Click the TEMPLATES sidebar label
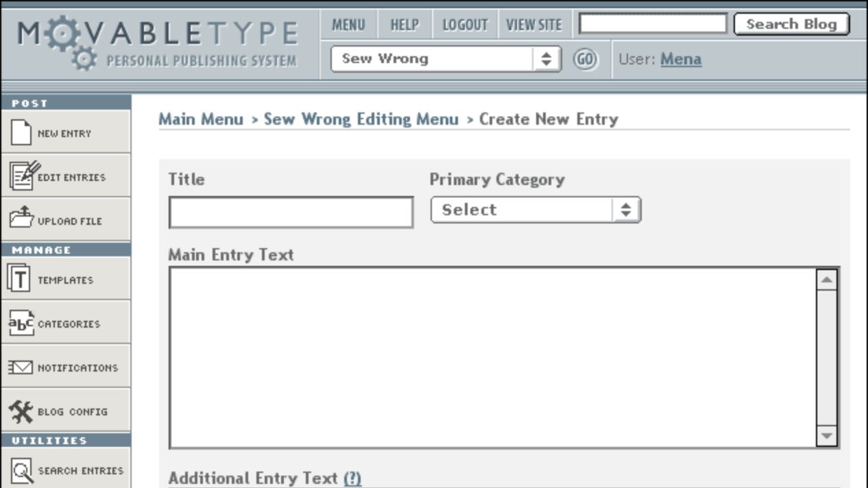Viewport: 868px width, 488px height. click(65, 280)
